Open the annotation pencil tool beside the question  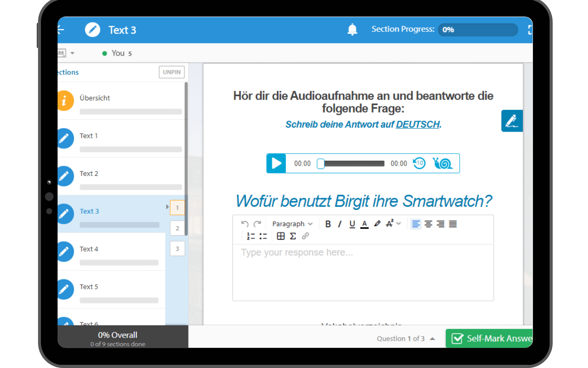(512, 121)
